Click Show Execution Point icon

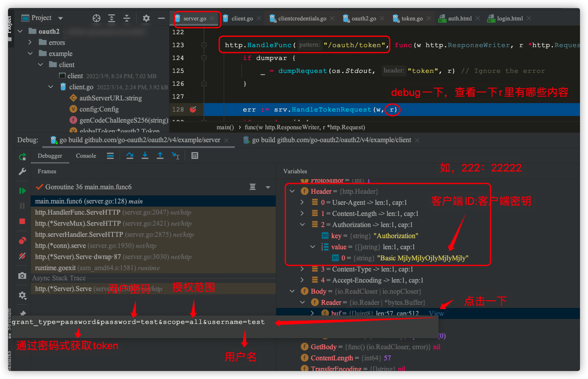click(110, 156)
